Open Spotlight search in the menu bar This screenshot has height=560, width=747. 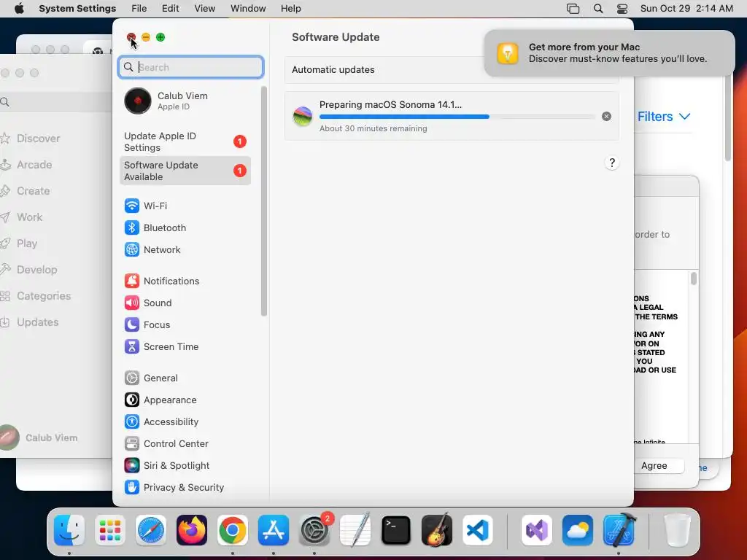pyautogui.click(x=598, y=9)
